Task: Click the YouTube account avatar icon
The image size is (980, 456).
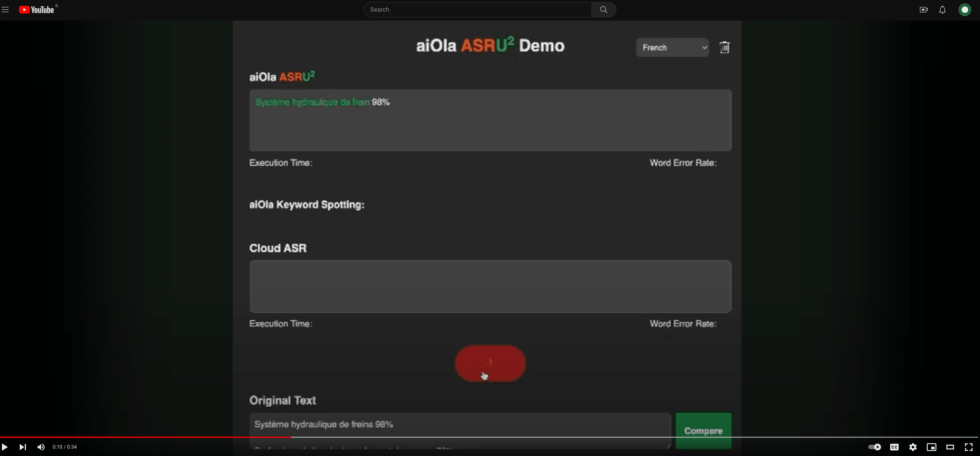Action: click(965, 9)
